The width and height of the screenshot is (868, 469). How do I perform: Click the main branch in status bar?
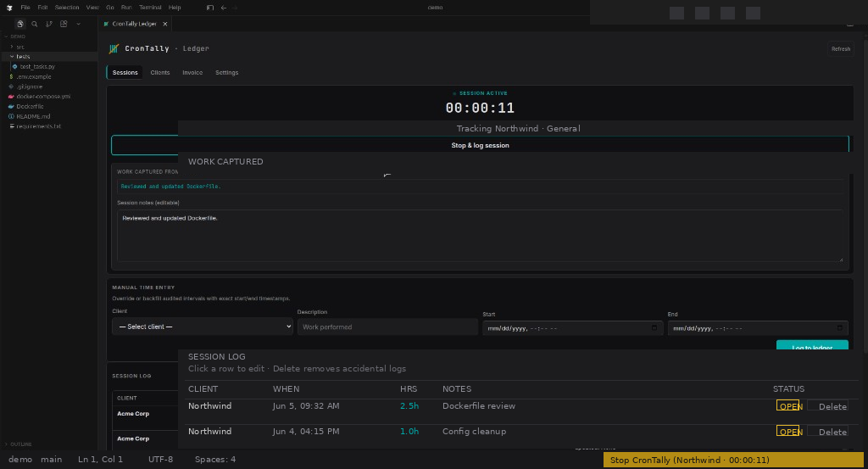click(52, 460)
